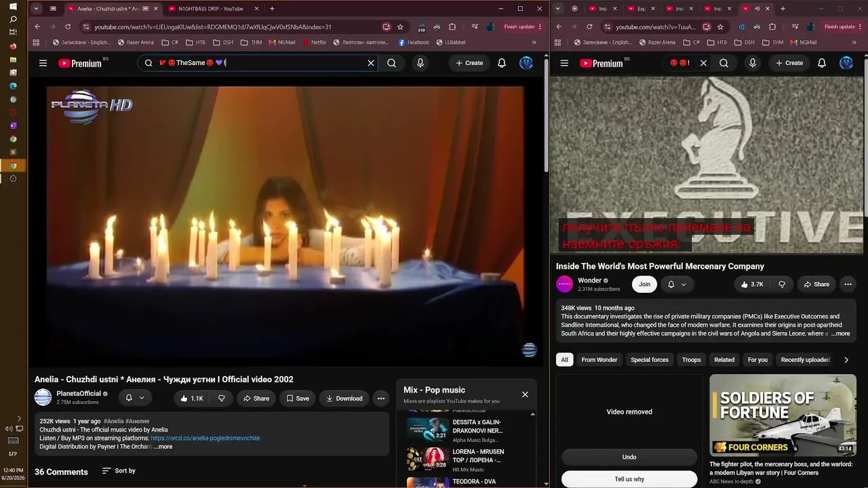Go to YouTube Premium home in left window
868x488 pixels.
(80, 63)
